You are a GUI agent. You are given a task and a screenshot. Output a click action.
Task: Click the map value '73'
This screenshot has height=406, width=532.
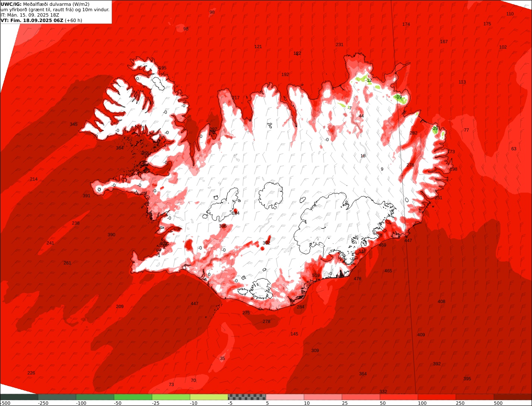[171, 384]
